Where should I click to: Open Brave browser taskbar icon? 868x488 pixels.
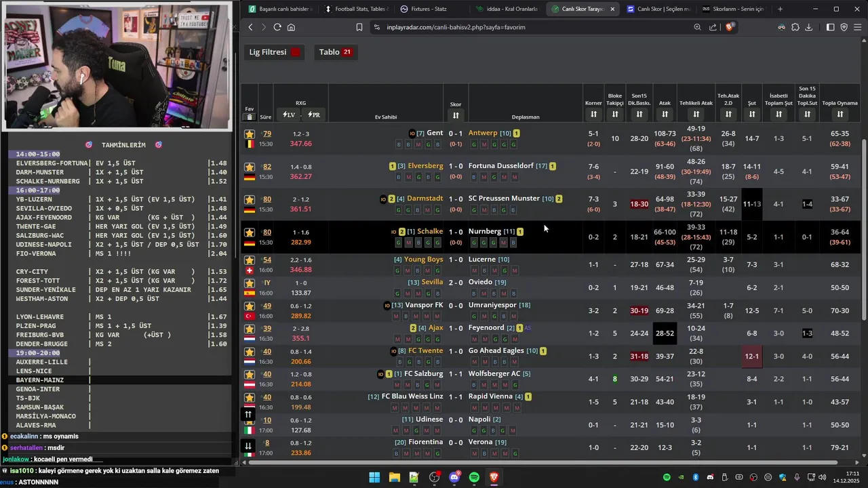494,477
